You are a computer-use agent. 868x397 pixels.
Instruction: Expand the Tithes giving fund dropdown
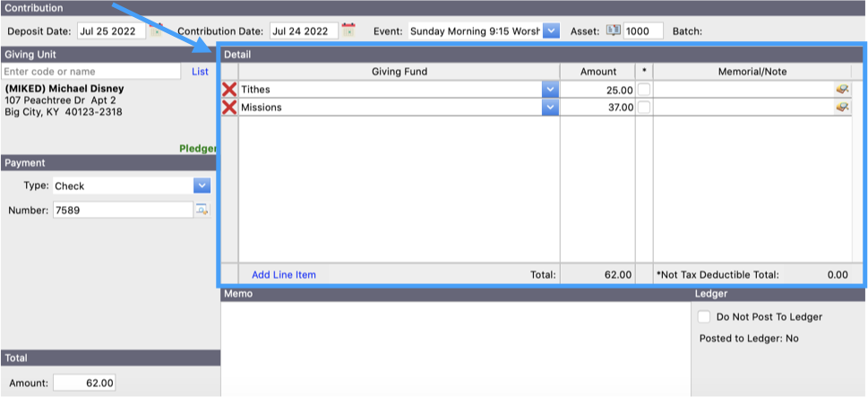549,90
